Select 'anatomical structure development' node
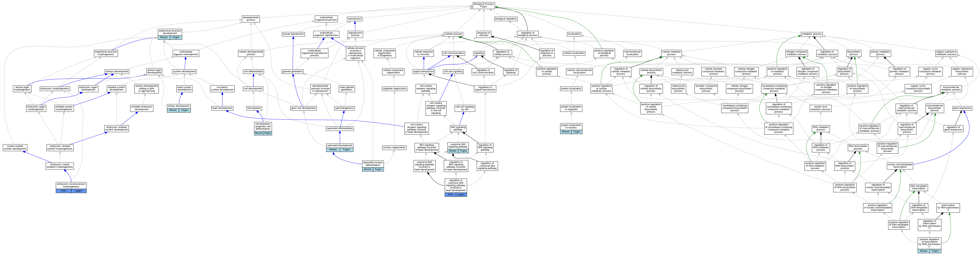This screenshot has width=980, height=255. (170, 34)
